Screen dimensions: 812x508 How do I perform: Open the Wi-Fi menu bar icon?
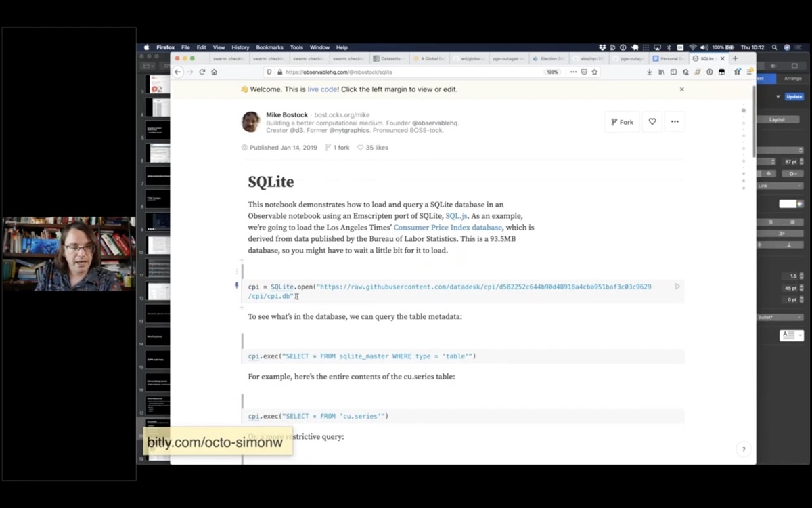tap(692, 47)
